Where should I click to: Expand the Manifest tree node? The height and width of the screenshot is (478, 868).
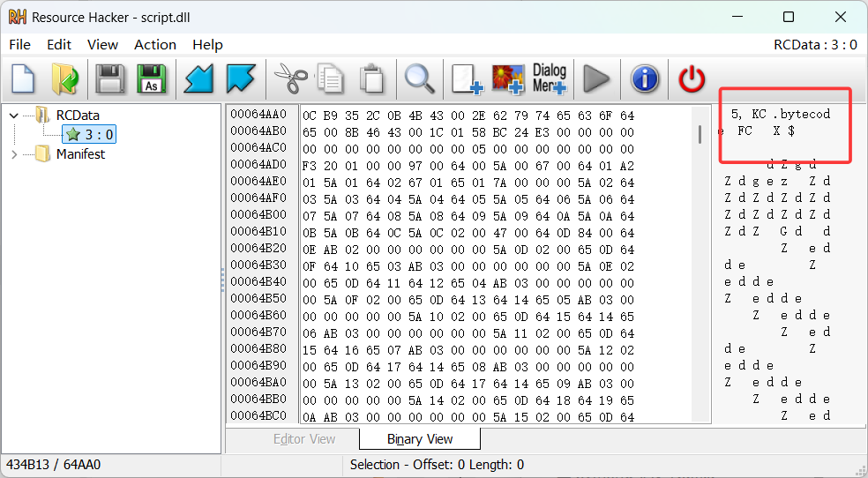pyautogui.click(x=14, y=154)
